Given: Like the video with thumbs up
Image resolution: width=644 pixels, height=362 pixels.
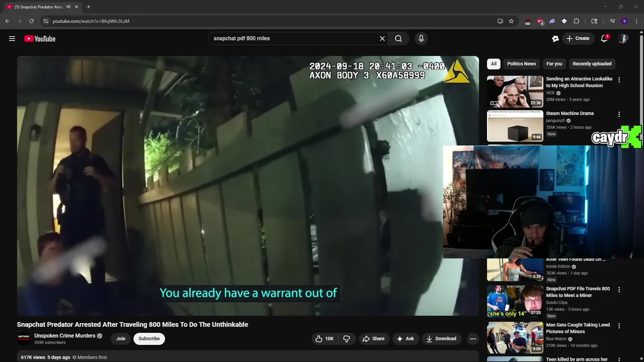Looking at the screenshot, I should 325,339.
